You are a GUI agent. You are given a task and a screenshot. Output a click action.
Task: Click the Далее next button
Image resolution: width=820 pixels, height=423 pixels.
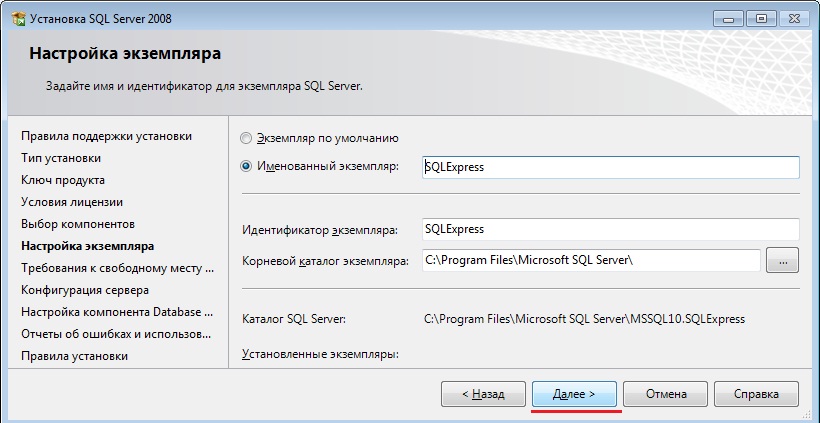pyautogui.click(x=574, y=394)
